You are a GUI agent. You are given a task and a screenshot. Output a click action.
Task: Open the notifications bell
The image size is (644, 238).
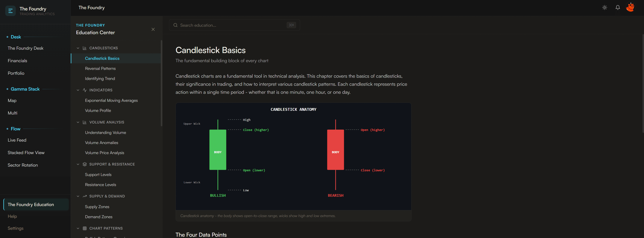point(617,7)
